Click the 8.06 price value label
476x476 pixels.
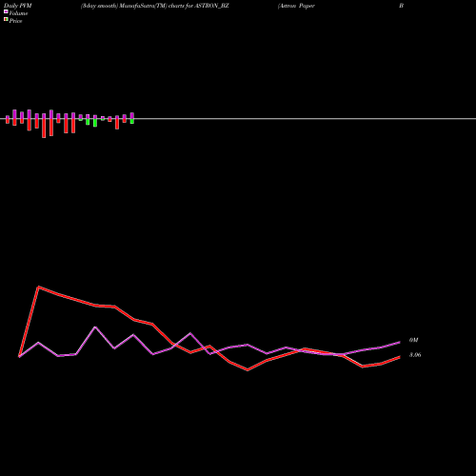415,355
